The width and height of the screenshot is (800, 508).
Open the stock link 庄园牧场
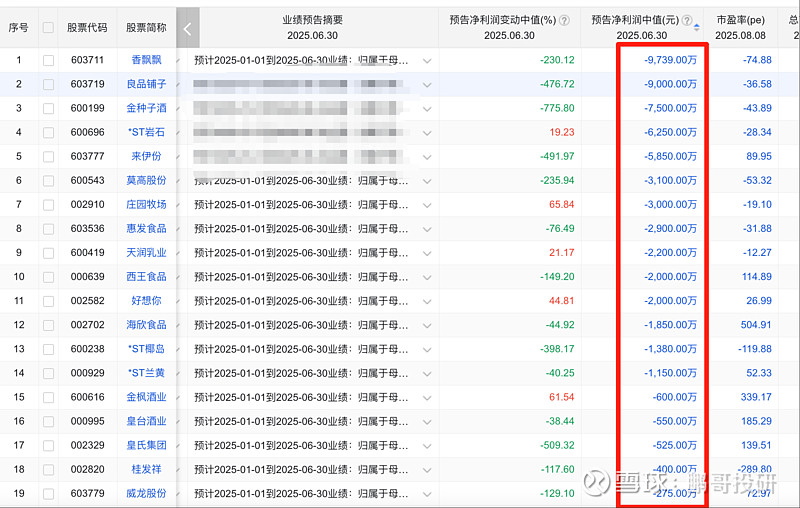pos(146,204)
